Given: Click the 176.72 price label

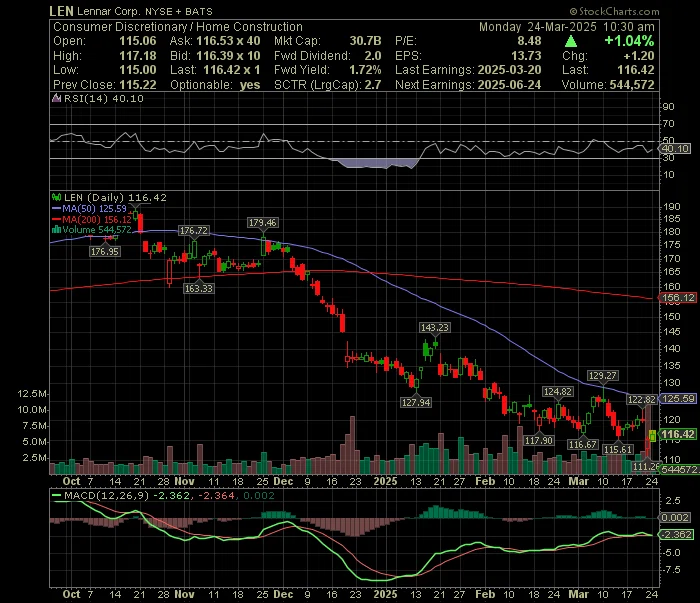Looking at the screenshot, I should (x=193, y=230).
